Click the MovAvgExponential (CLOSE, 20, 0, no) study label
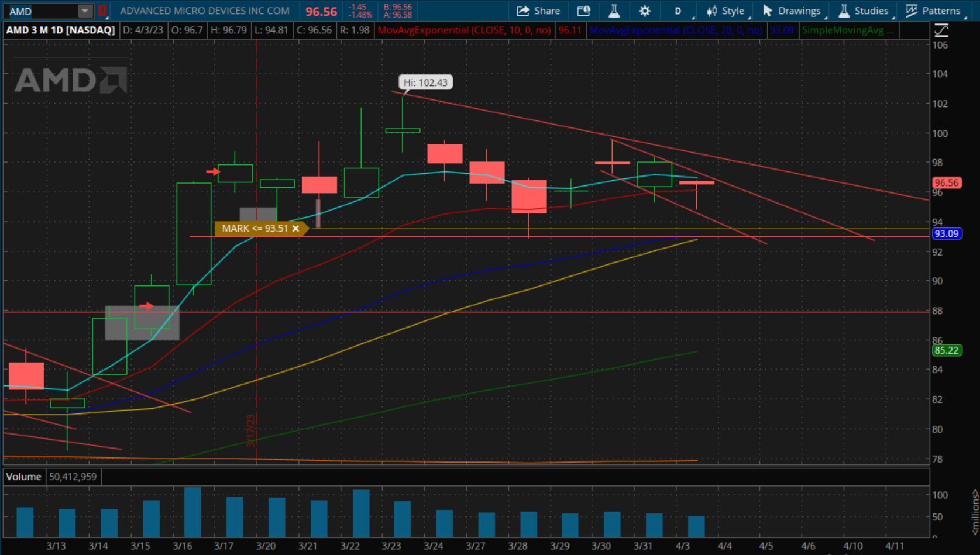The image size is (980, 555). 676,30
